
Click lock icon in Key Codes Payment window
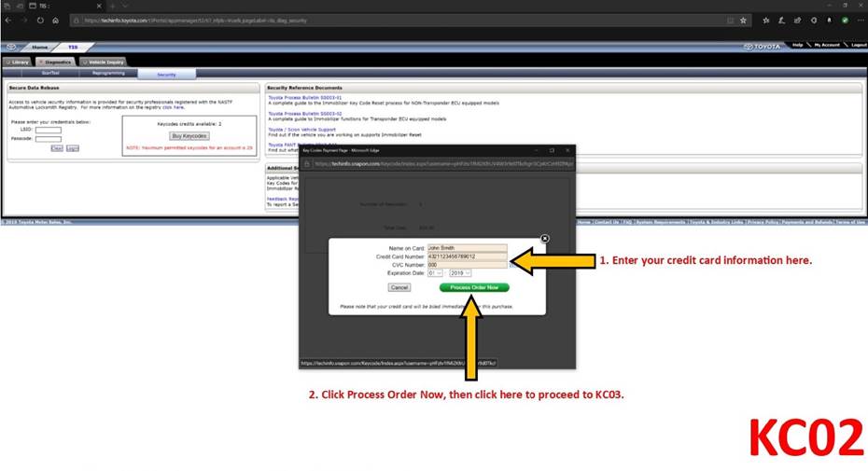pos(307,164)
